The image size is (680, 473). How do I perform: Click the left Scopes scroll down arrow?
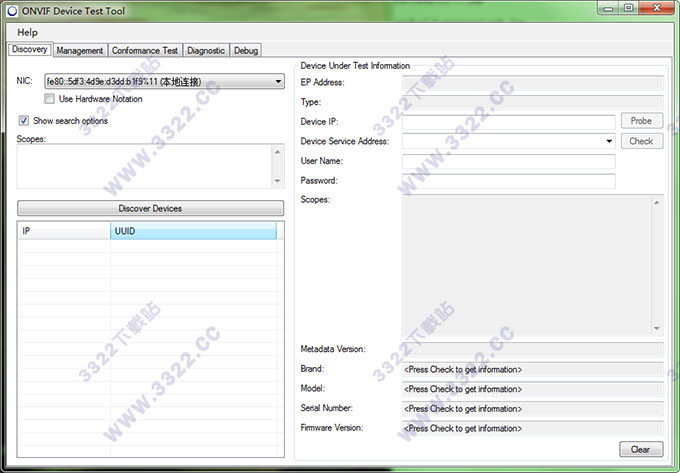coord(278,181)
